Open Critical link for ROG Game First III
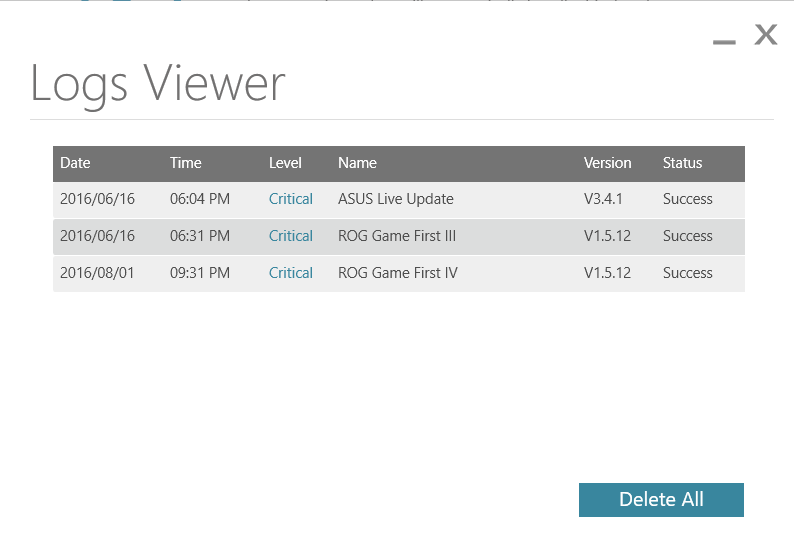This screenshot has height=553, width=794. tap(291, 235)
